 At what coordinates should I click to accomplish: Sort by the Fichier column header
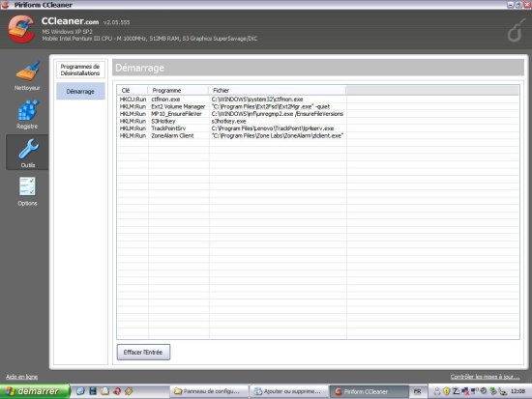tap(277, 90)
